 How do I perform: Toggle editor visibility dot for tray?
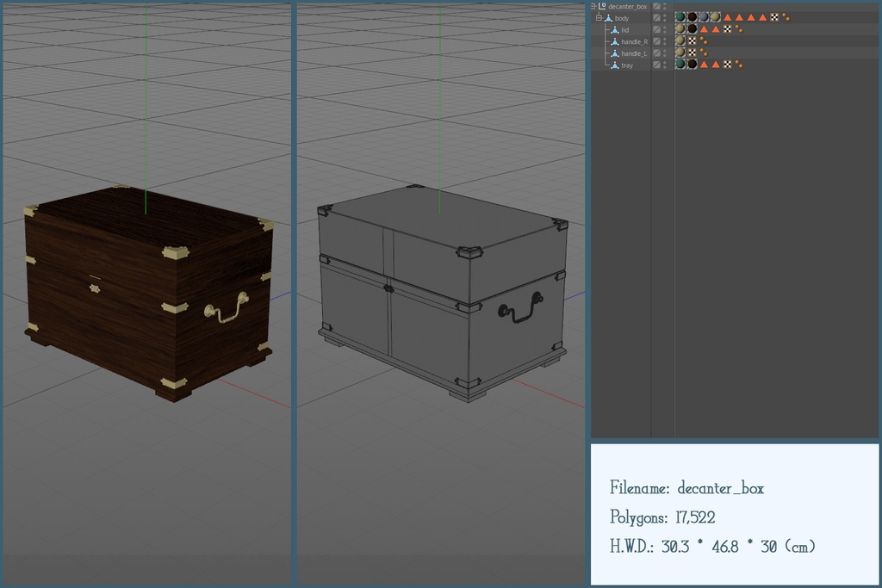click(664, 63)
